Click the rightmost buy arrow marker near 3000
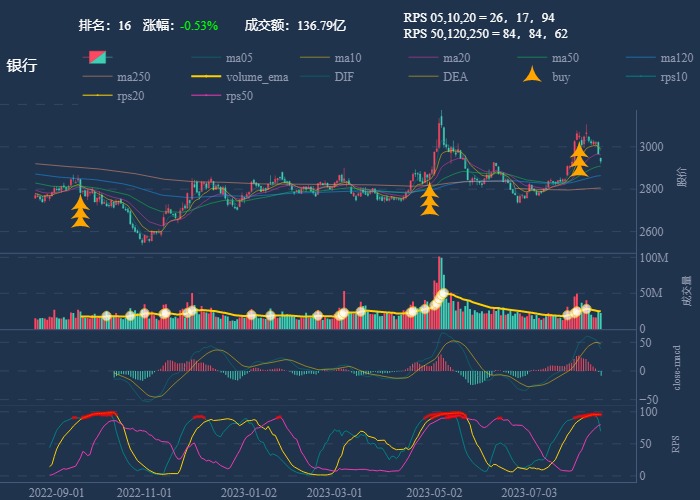Image resolution: width=700 pixels, height=500 pixels. click(x=579, y=161)
